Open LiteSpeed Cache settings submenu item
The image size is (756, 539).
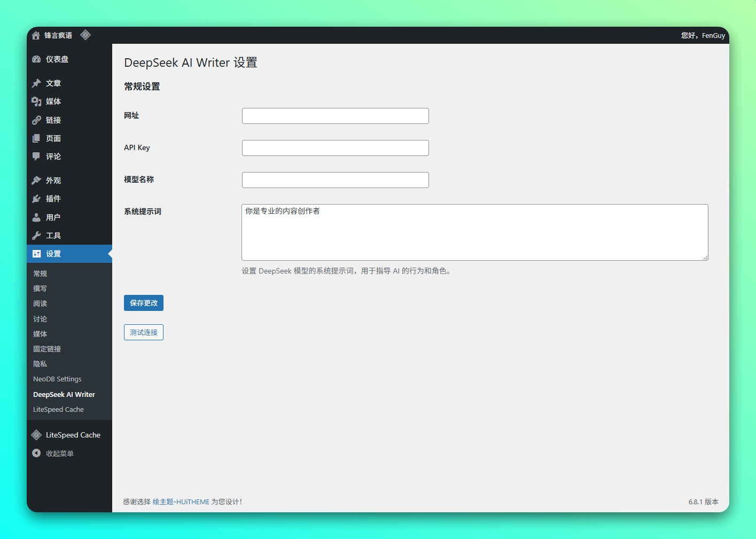coord(58,410)
